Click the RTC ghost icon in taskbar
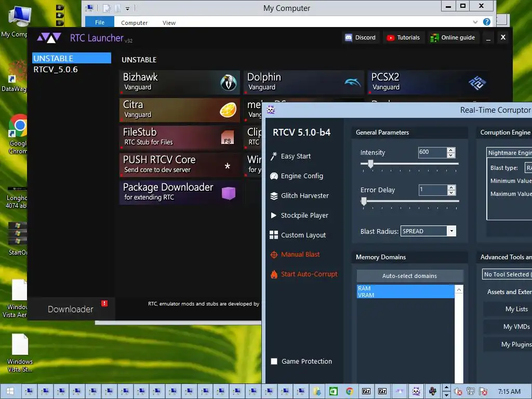This screenshot has height=399, width=532. tap(416, 391)
